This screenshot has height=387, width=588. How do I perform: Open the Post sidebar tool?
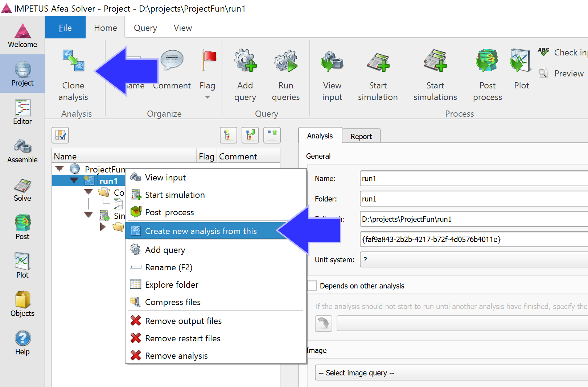[x=22, y=228]
